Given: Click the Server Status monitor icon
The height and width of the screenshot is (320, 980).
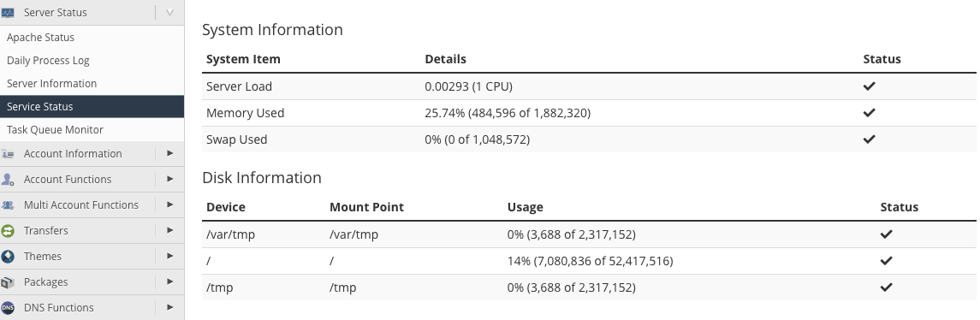Looking at the screenshot, I should 8,13.
